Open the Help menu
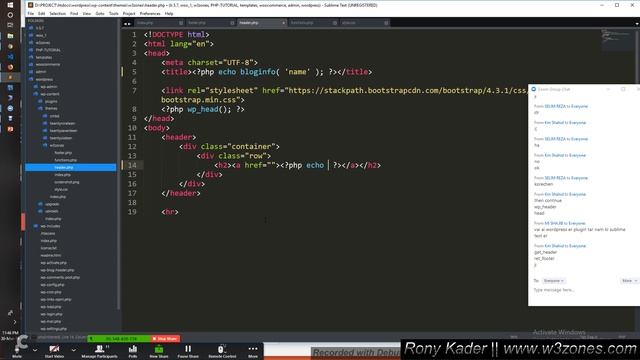The height and width of the screenshot is (360, 640). pos(169,13)
